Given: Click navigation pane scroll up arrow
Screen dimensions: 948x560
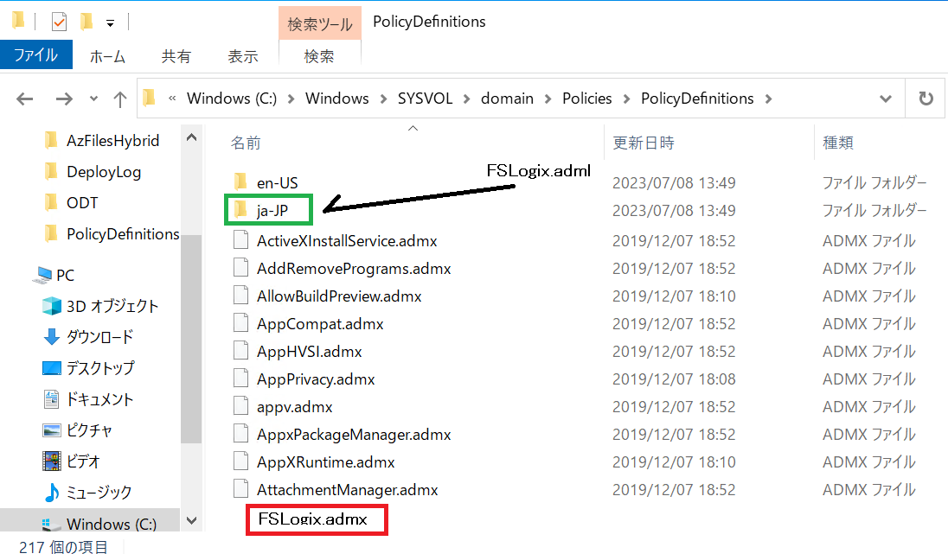Looking at the screenshot, I should click(192, 137).
